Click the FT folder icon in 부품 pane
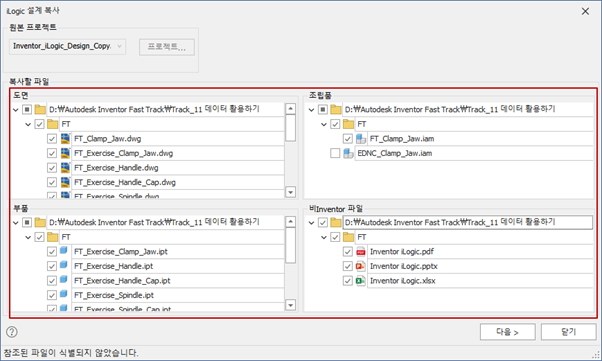 [x=53, y=237]
